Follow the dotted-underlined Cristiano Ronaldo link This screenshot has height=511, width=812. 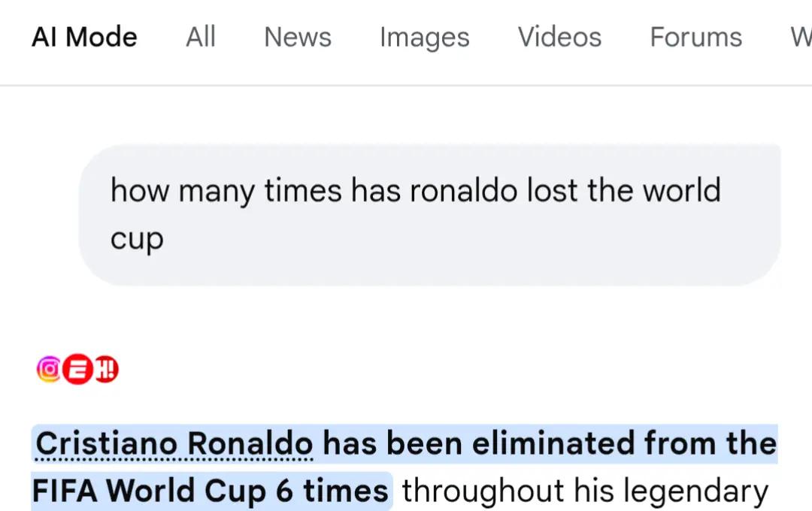coord(174,443)
